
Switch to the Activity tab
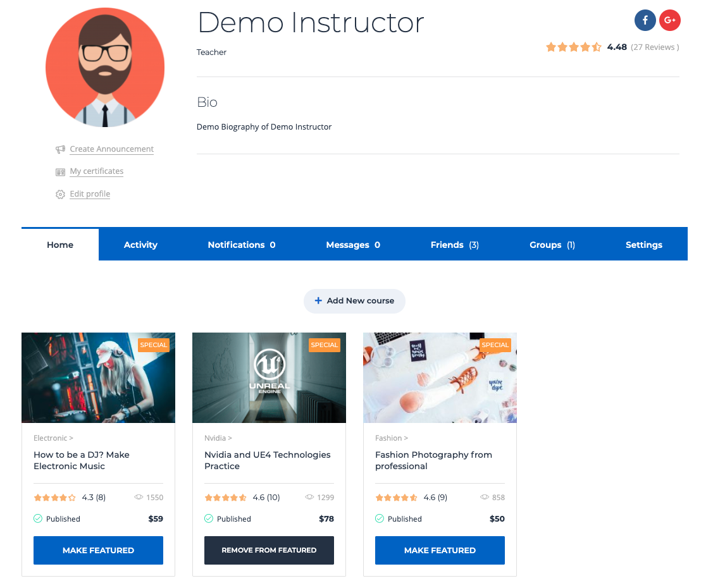click(x=140, y=245)
